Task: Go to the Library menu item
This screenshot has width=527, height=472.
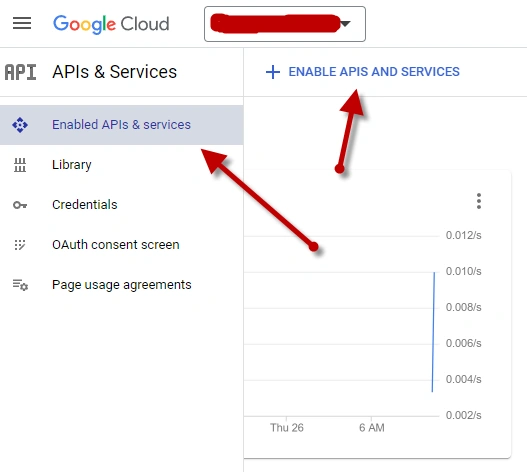Action: pyautogui.click(x=121, y=165)
